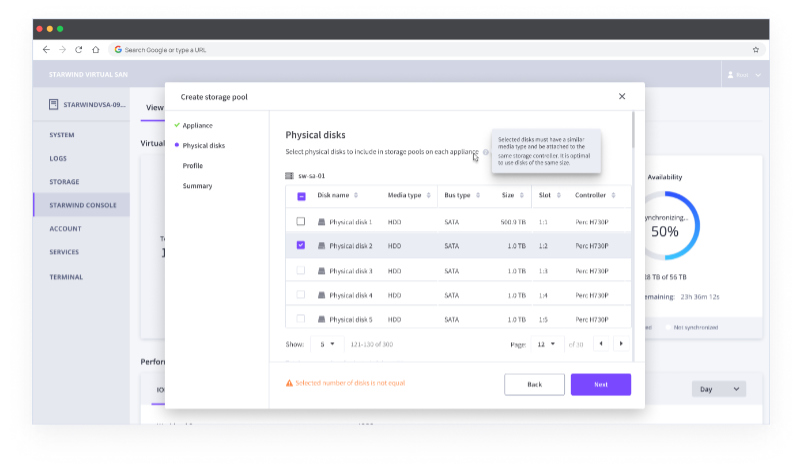800x471 pixels.
Task: Click the dialog vertical scrollbar
Action: (633, 130)
